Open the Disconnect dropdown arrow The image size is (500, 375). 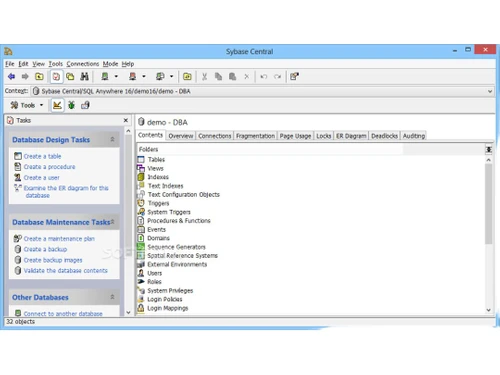pos(144,77)
